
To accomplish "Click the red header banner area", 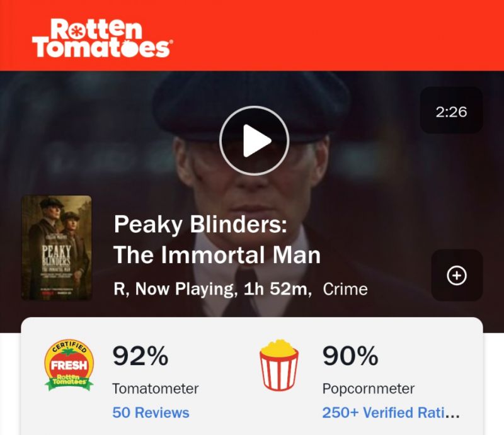I will point(252,35).
